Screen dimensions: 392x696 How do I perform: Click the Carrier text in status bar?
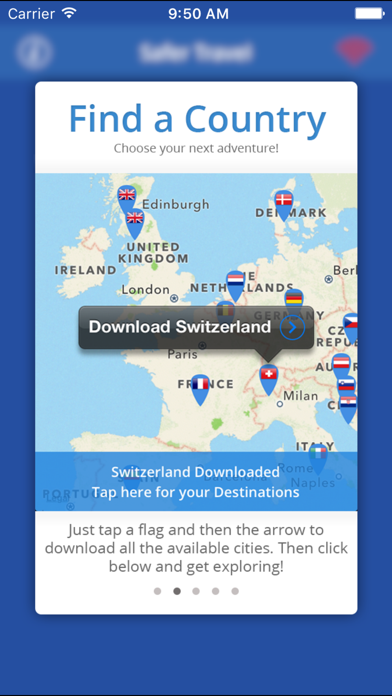[x=33, y=14]
